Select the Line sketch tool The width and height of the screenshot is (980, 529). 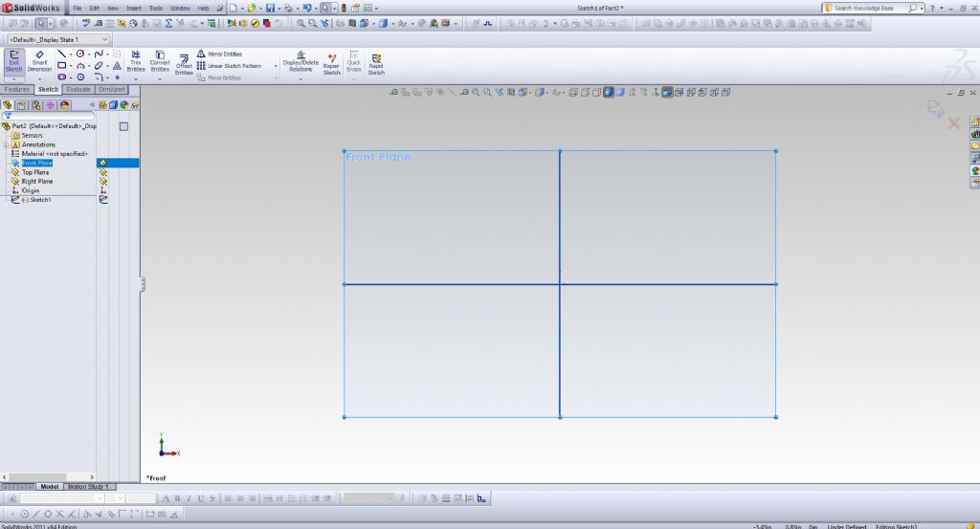point(61,55)
